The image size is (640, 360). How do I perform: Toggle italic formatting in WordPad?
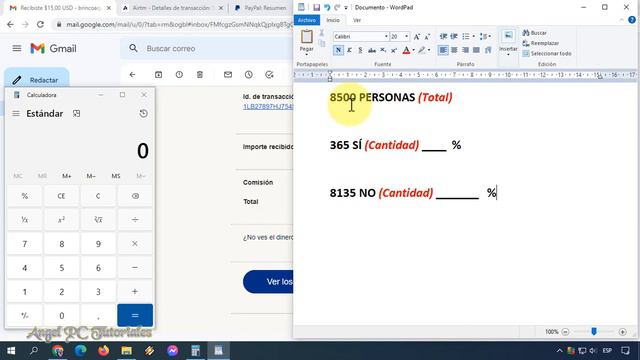(349, 50)
